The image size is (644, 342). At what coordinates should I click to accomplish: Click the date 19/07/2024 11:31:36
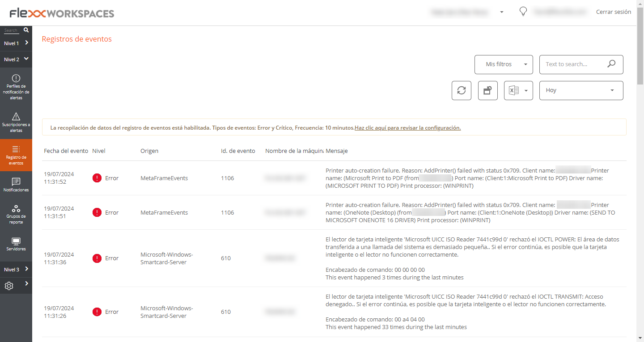(x=59, y=258)
